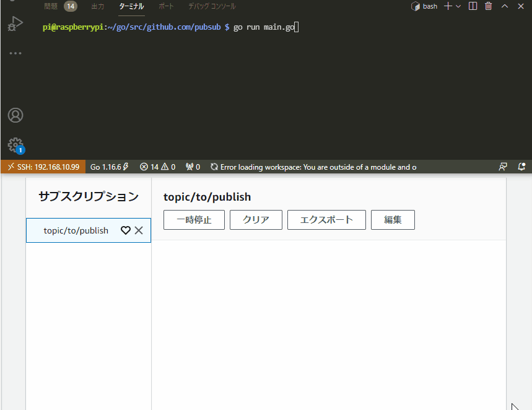
Task: Open the notifications bell
Action: [521, 167]
